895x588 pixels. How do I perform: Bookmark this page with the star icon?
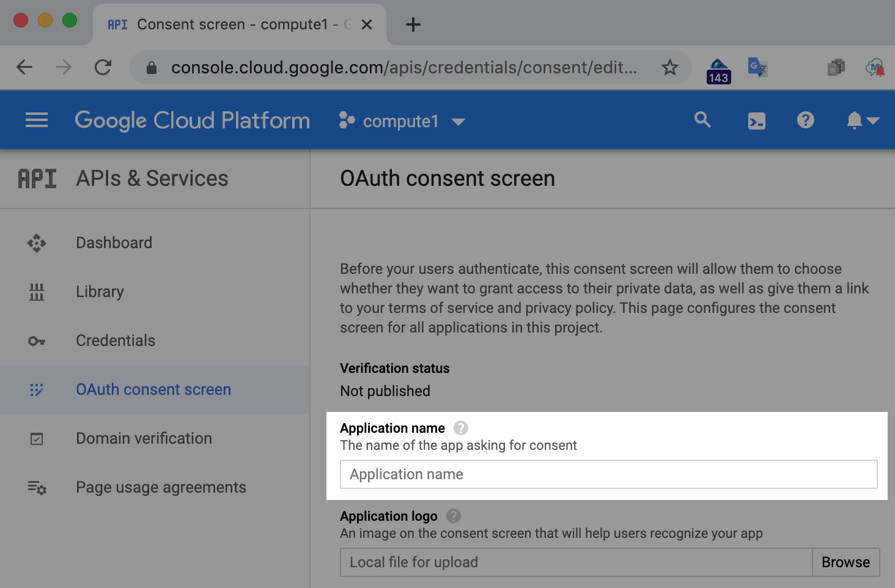click(670, 67)
